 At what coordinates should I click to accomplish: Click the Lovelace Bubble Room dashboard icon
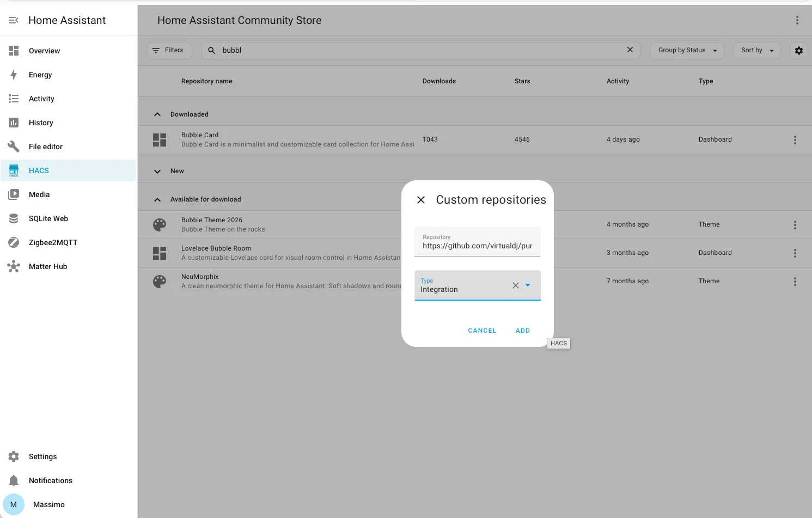point(160,253)
